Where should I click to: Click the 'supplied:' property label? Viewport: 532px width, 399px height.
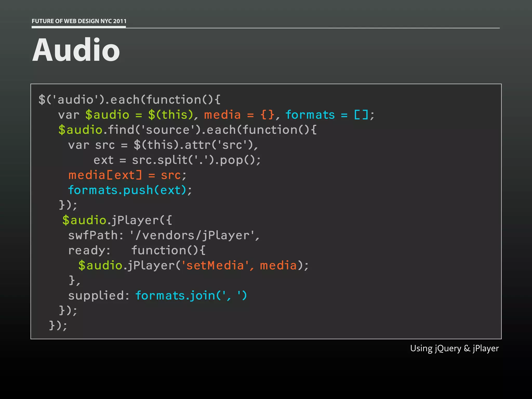(99, 296)
